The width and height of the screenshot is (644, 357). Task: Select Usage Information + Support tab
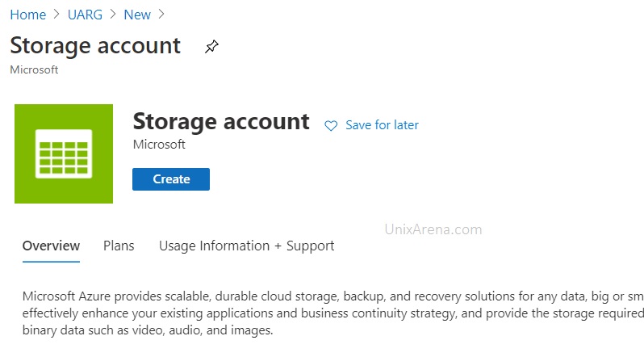click(246, 246)
